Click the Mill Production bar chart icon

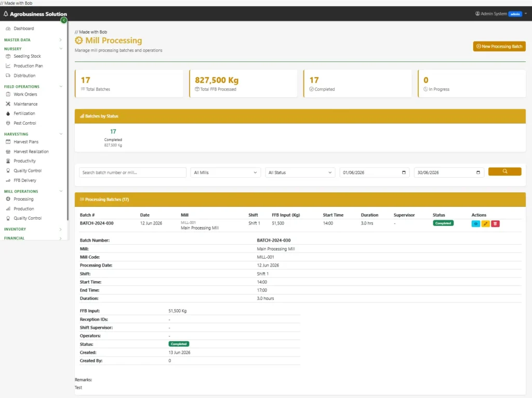coord(8,209)
